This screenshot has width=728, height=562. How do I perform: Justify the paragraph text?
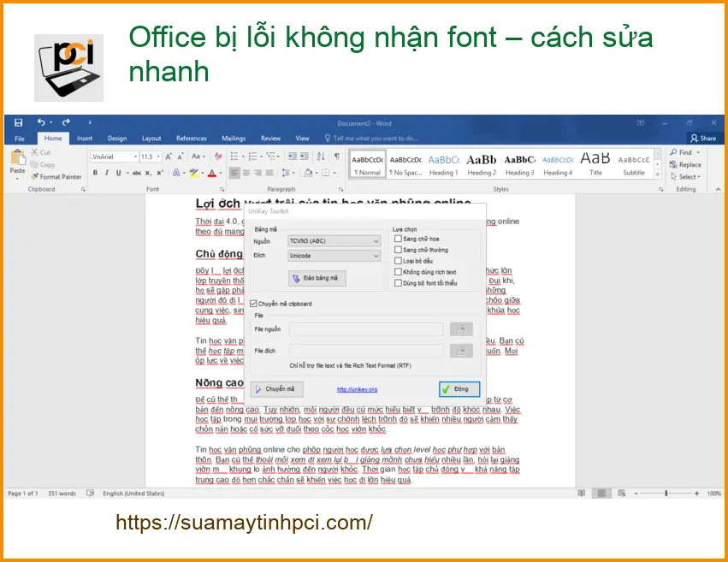[269, 173]
